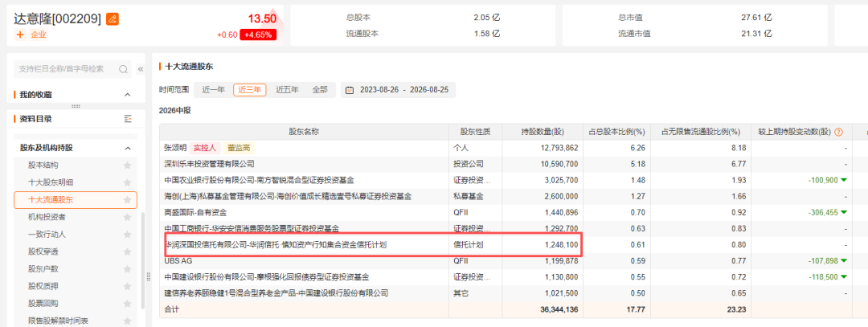Focus the 支持栏目全称/首字母检索 search field
The width and height of the screenshot is (868, 327).
coord(72,69)
